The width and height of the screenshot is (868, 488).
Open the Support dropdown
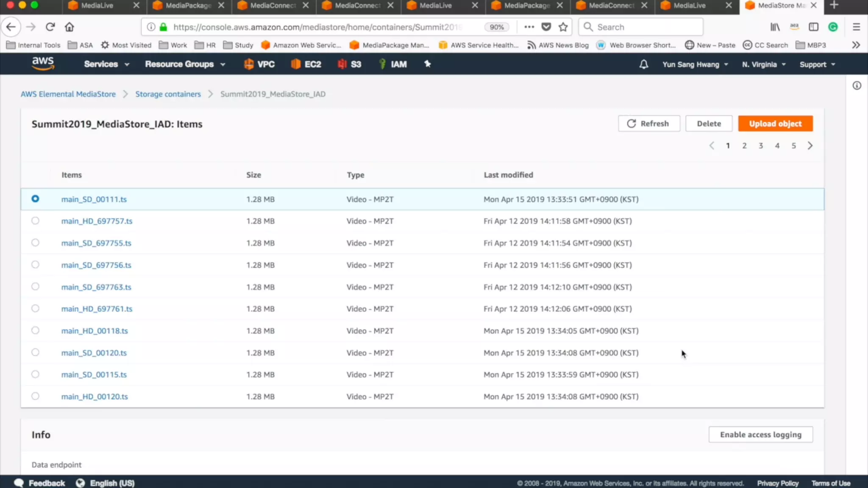click(x=817, y=64)
